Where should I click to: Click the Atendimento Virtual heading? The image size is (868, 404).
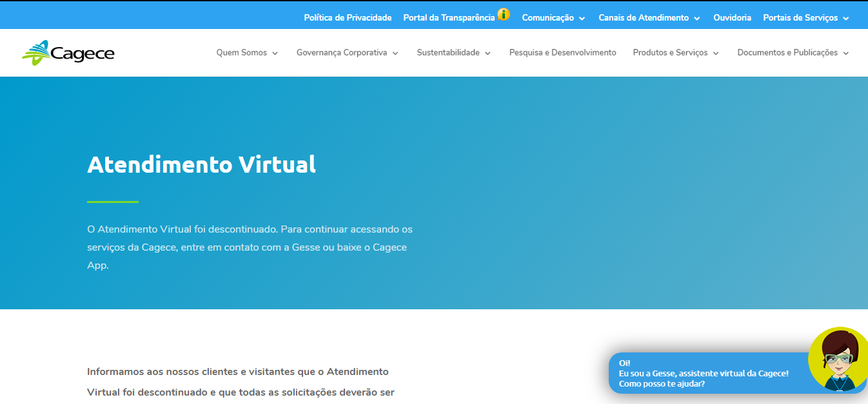click(x=201, y=164)
